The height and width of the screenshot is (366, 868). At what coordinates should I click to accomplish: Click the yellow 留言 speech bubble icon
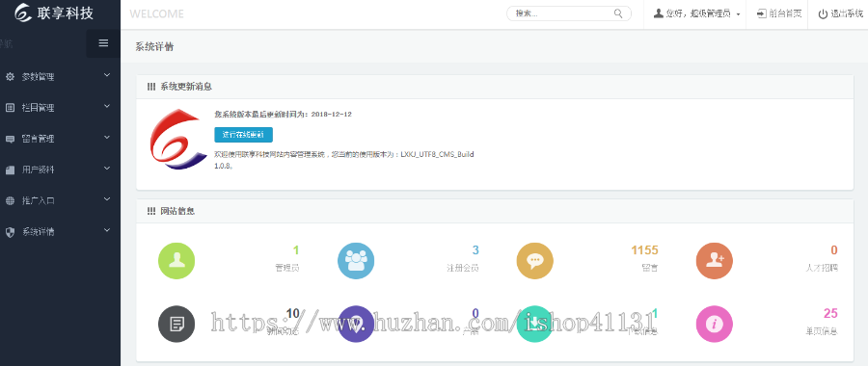(534, 260)
